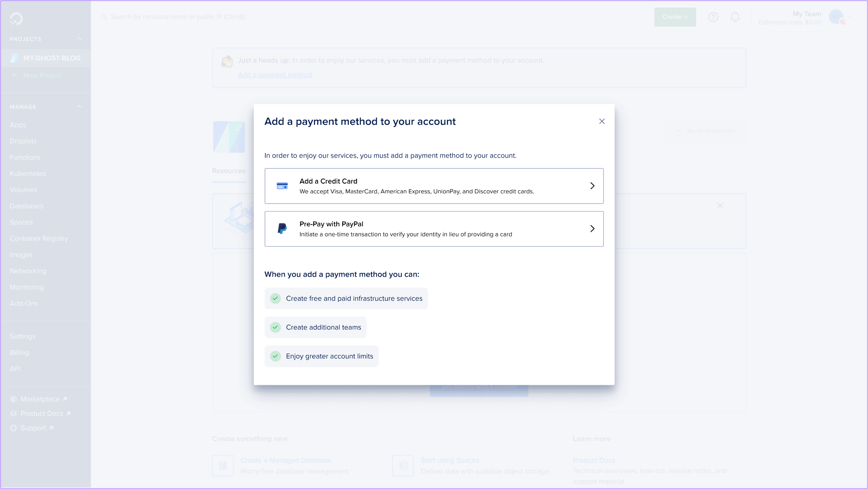Click the search magnifier icon
Screen dimensions: 868x489
pos(104,17)
